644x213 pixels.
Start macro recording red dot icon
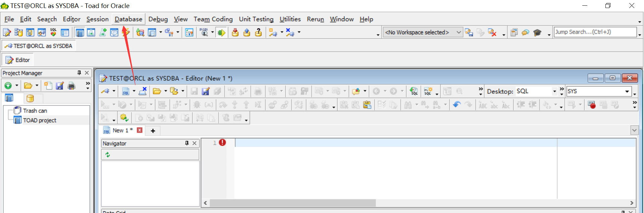tap(592, 105)
